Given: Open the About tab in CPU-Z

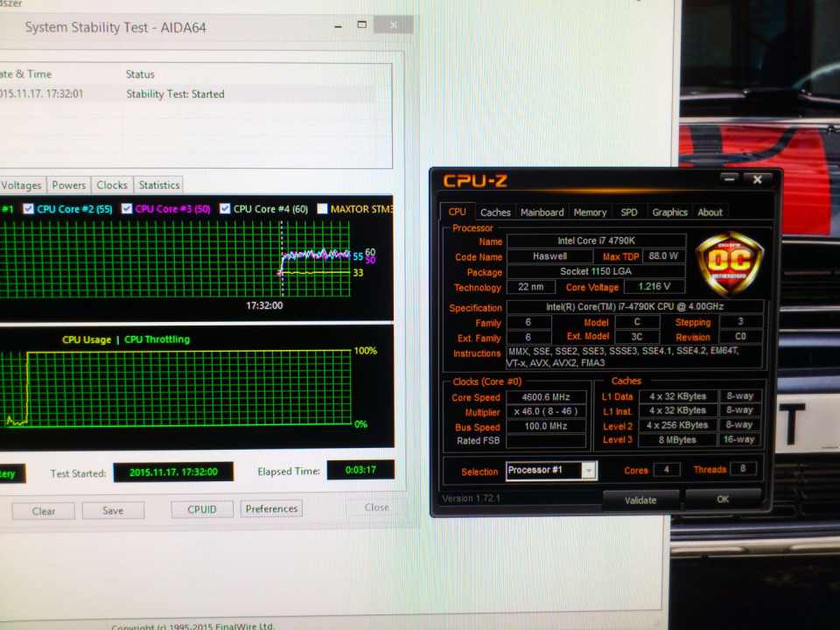Looking at the screenshot, I should 710,213.
